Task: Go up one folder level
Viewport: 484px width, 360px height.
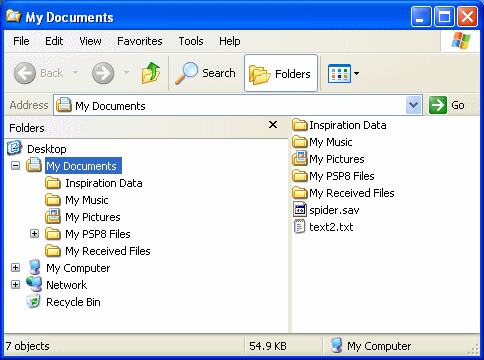Action: (151, 73)
